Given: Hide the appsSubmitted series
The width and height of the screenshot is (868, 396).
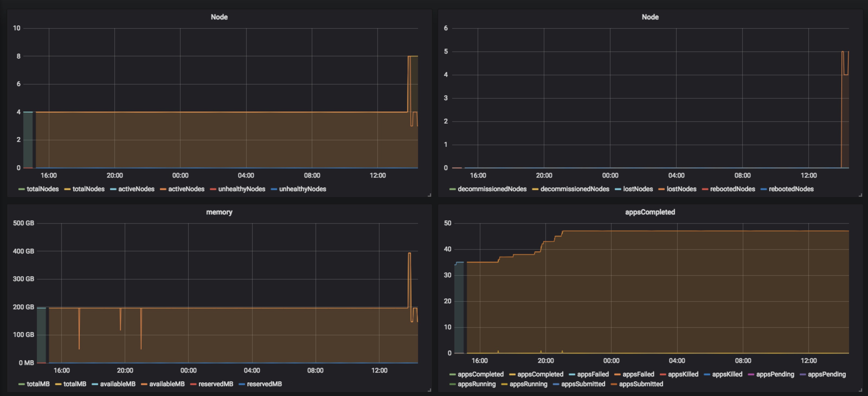Looking at the screenshot, I should (x=582, y=384).
